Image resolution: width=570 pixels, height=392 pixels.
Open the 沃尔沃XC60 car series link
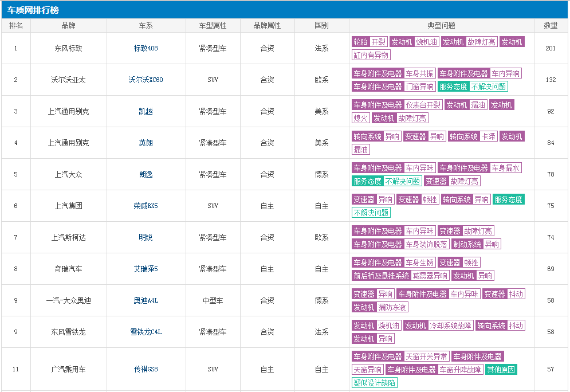click(146, 80)
